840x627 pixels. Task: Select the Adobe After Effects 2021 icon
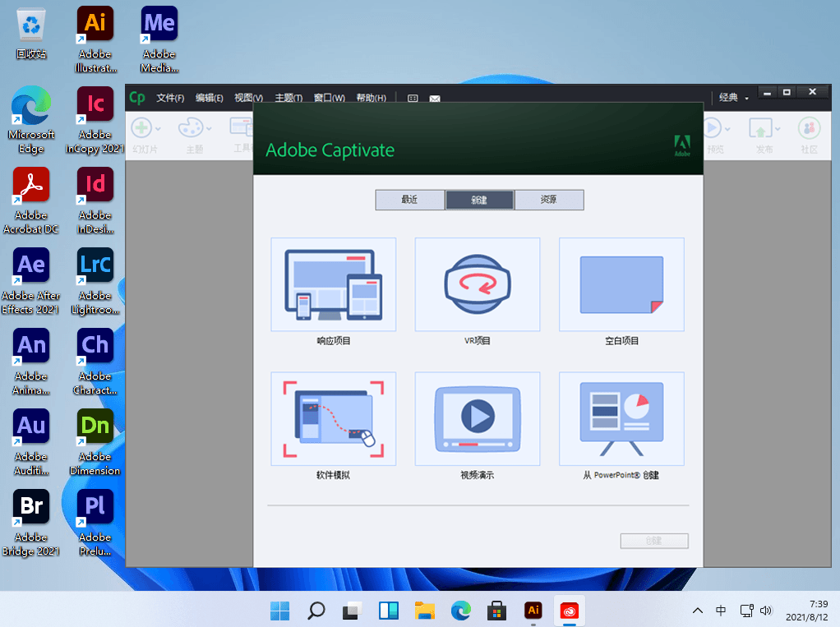click(31, 281)
